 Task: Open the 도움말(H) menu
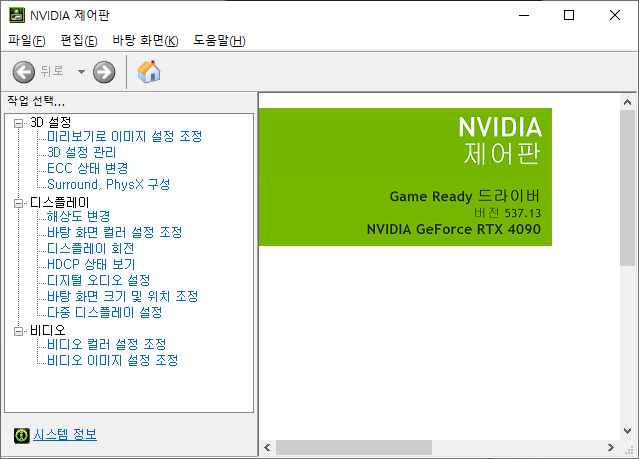pyautogui.click(x=219, y=40)
